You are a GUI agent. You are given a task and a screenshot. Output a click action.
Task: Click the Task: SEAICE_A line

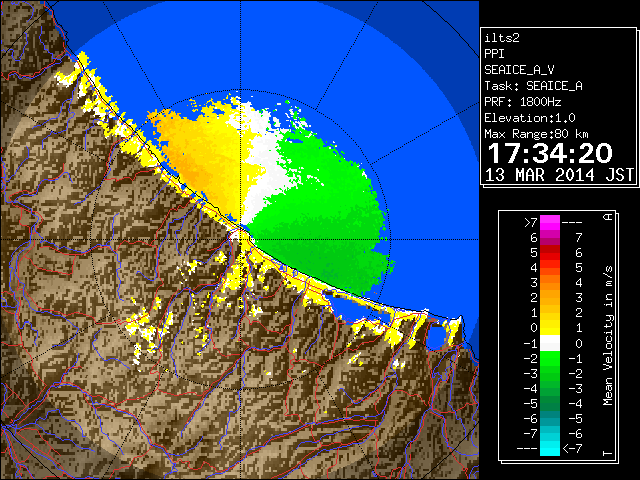tap(533, 86)
